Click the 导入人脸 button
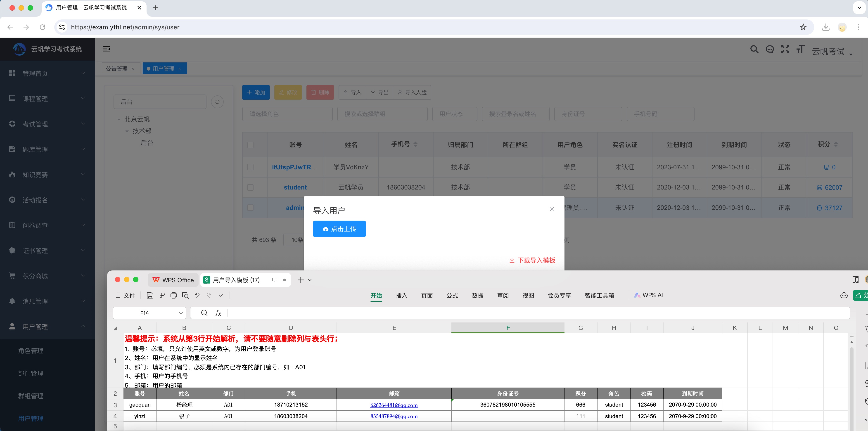The height and width of the screenshot is (431, 868). pos(412,92)
